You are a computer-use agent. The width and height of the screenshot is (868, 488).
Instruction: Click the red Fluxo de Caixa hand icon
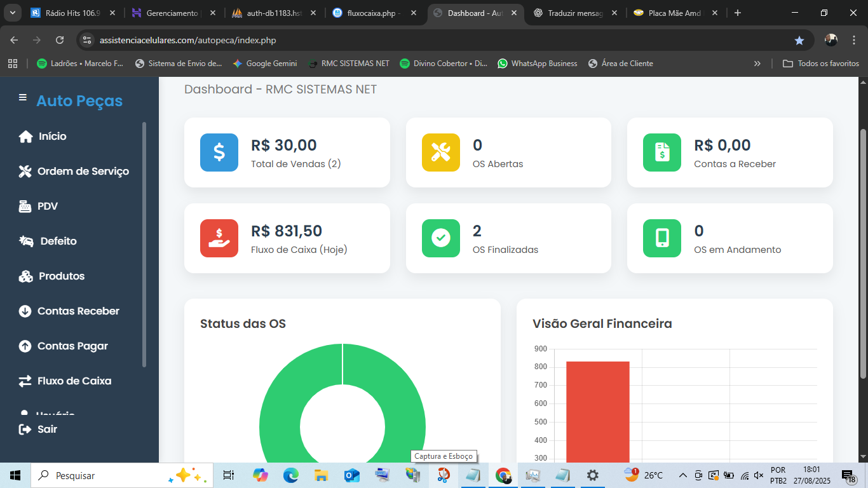219,238
